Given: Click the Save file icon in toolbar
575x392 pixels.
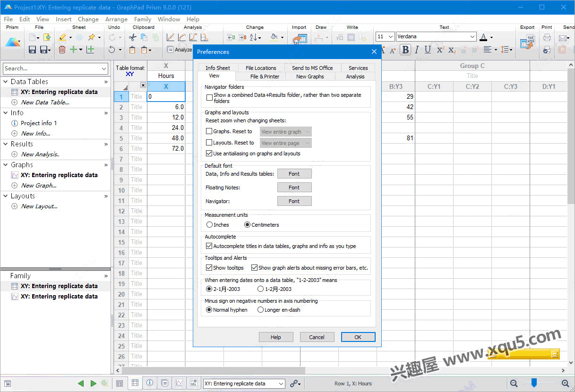Looking at the screenshot, I should (x=33, y=50).
